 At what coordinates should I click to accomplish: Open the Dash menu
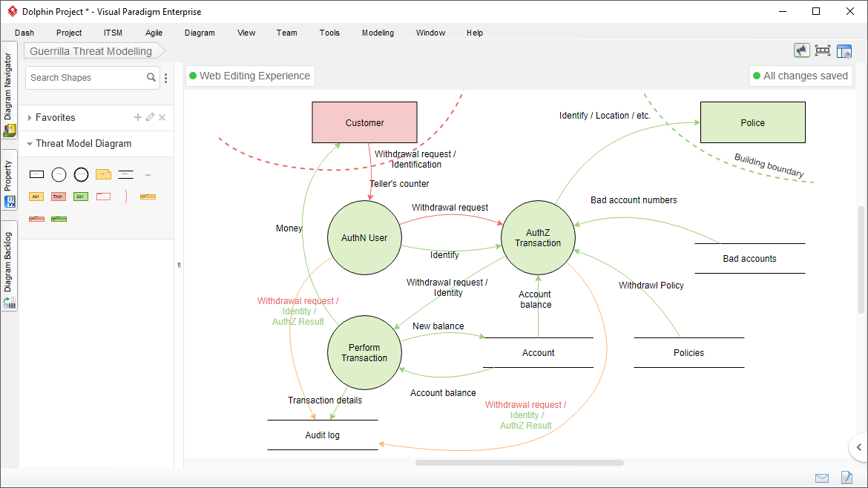pos(24,33)
